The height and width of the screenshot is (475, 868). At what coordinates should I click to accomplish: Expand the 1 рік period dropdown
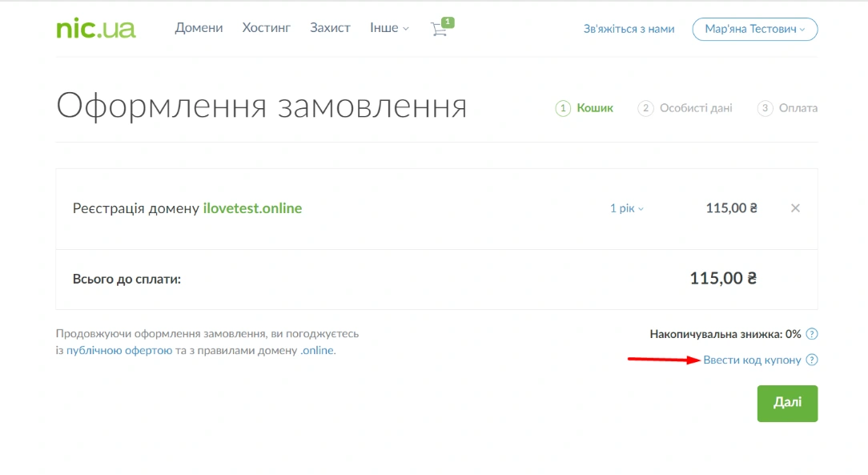pos(626,208)
